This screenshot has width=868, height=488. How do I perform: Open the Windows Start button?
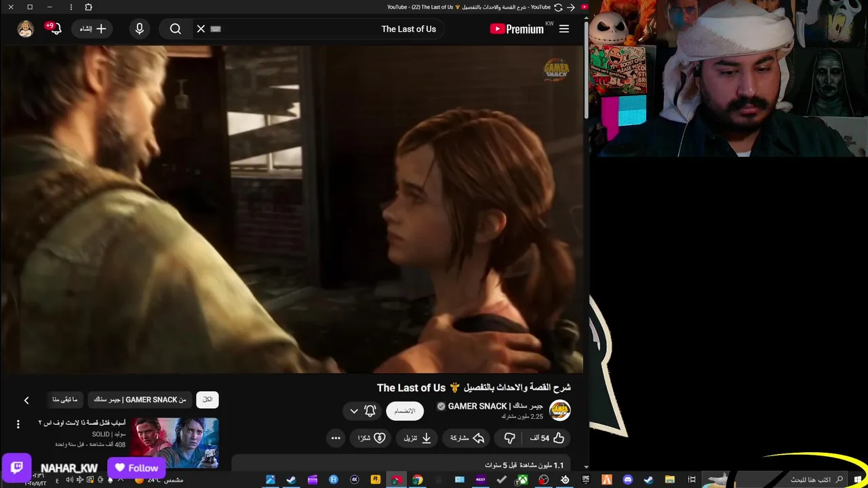858,480
